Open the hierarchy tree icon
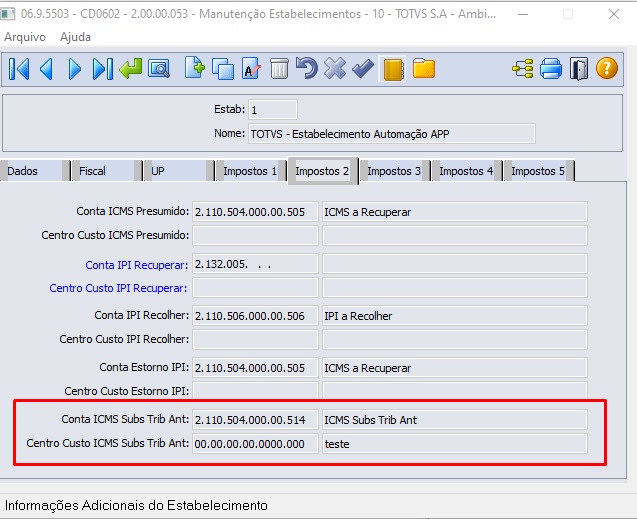Viewport: 637px width, 519px height. point(523,69)
